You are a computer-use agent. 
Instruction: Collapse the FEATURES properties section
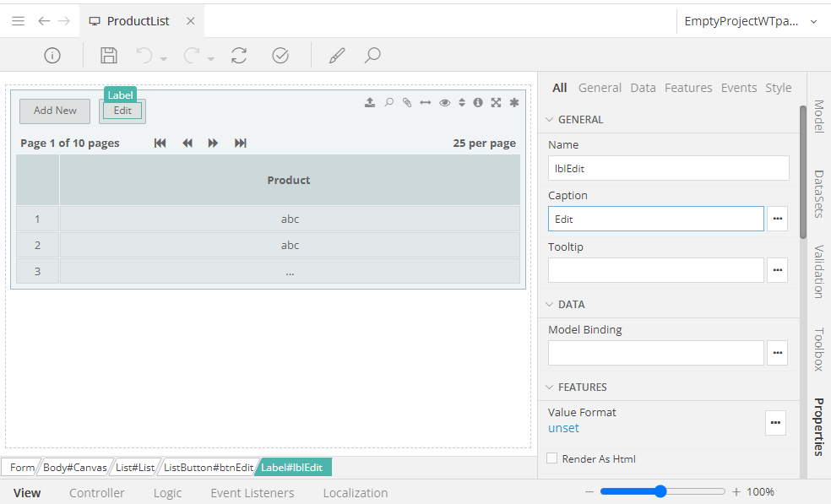550,387
